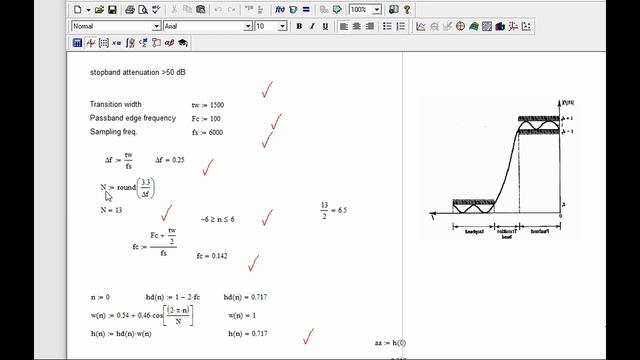This screenshot has height=360, width=640.
Task: Toggle bold formatting
Action: coord(299,26)
